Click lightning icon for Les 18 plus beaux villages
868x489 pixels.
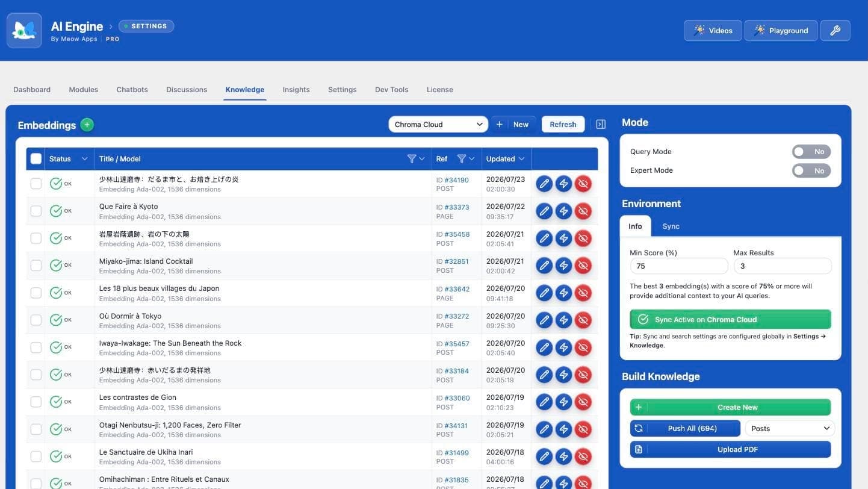563,293
